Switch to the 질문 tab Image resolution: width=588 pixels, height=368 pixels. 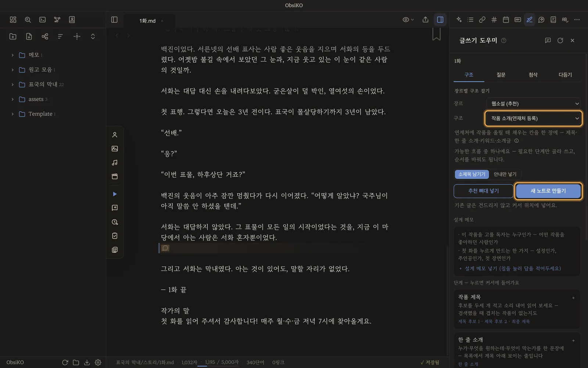[501, 75]
